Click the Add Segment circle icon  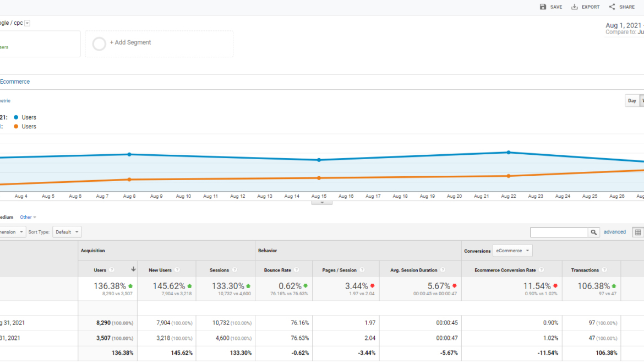pyautogui.click(x=99, y=44)
